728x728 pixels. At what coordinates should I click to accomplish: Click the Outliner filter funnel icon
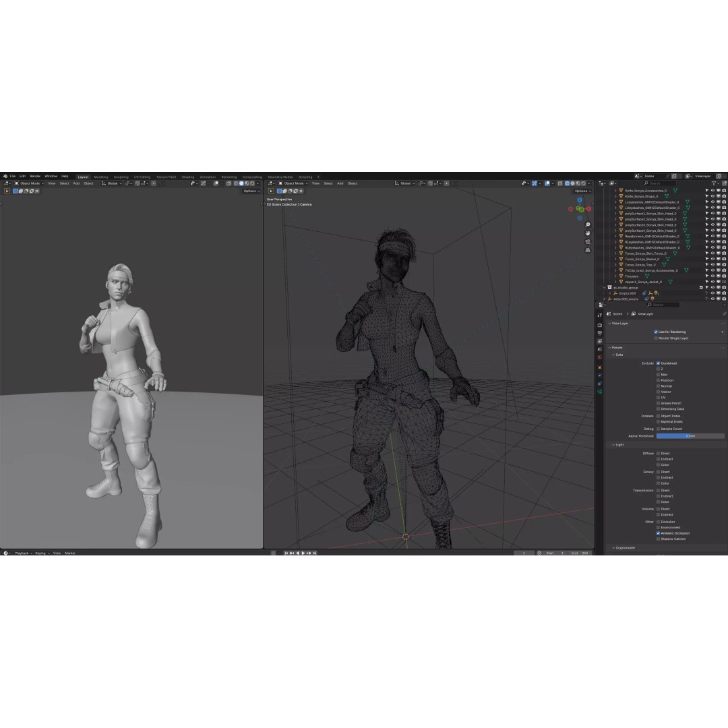714,183
